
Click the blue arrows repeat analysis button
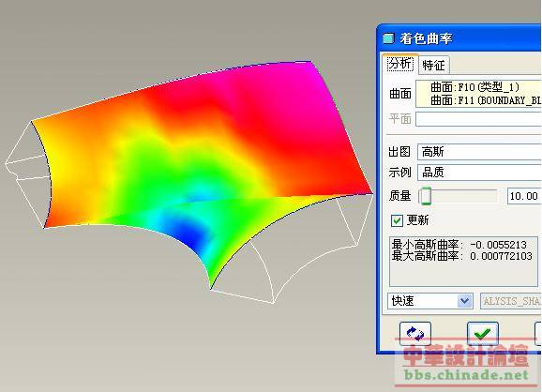(x=414, y=333)
